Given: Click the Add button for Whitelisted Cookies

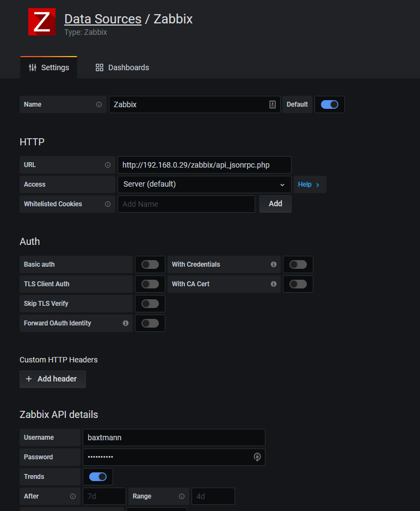Looking at the screenshot, I should tap(275, 204).
